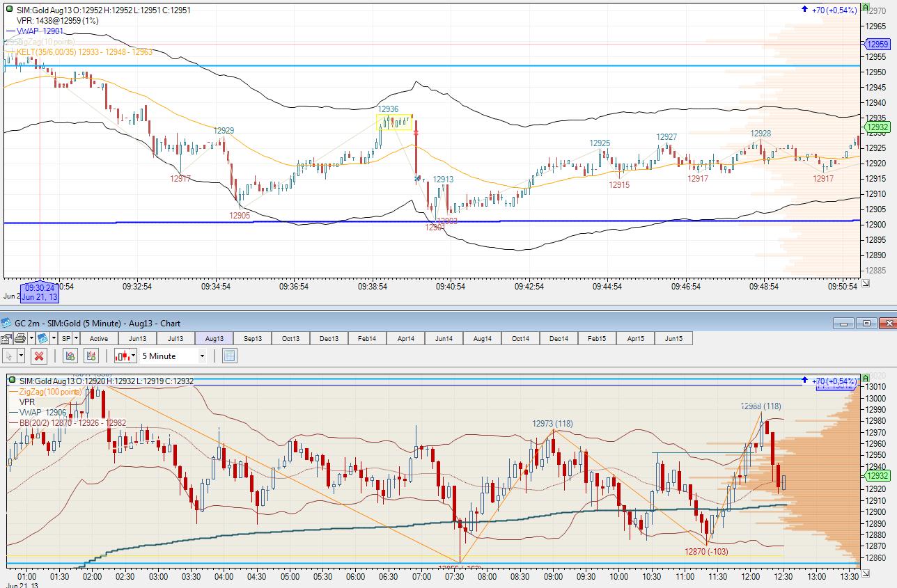
Task: Close the GC 2m chart window
Action: [x=887, y=324]
